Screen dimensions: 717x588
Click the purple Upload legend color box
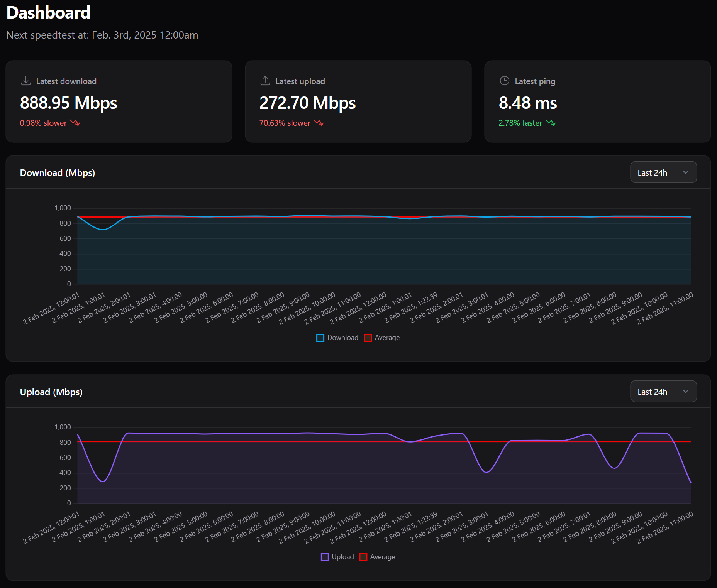click(325, 557)
